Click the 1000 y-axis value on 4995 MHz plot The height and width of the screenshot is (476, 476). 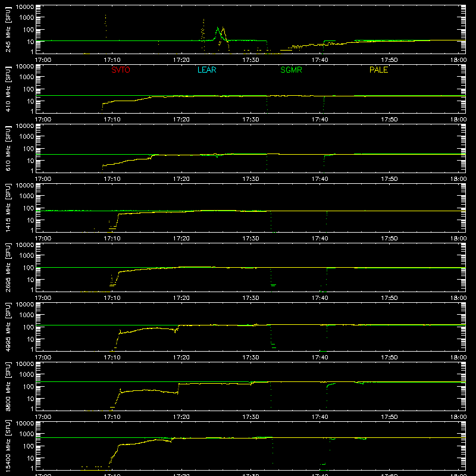(27, 315)
